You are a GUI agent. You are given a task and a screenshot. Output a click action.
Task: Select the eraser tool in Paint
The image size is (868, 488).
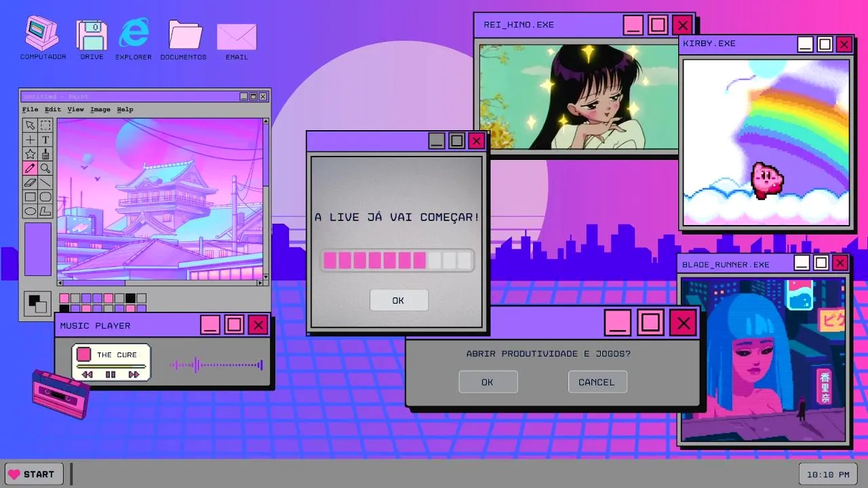pos(30,182)
